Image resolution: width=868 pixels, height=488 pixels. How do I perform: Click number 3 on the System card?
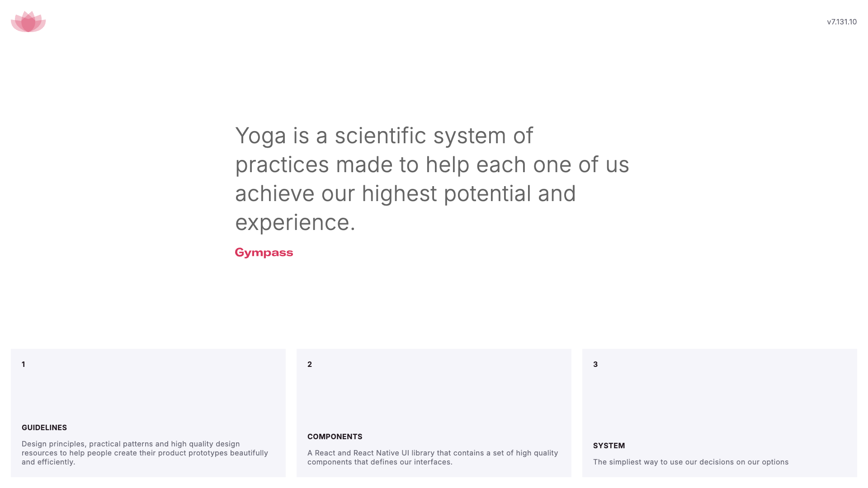(x=595, y=364)
